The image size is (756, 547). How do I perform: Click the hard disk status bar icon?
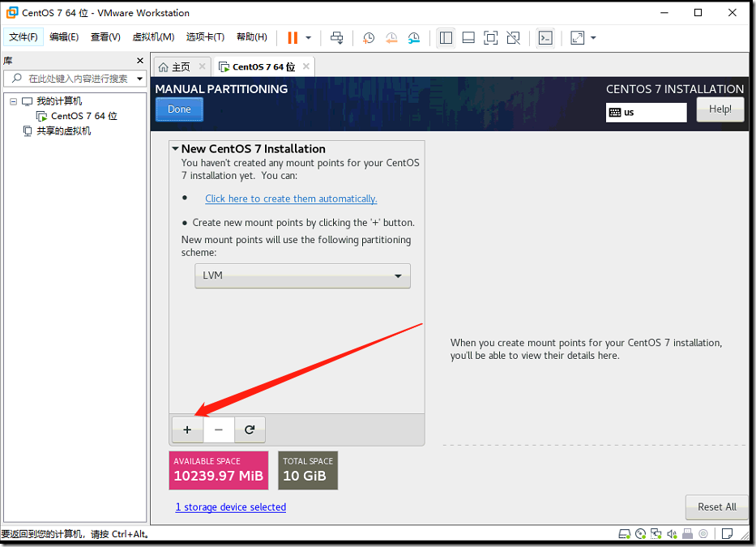coord(625,533)
